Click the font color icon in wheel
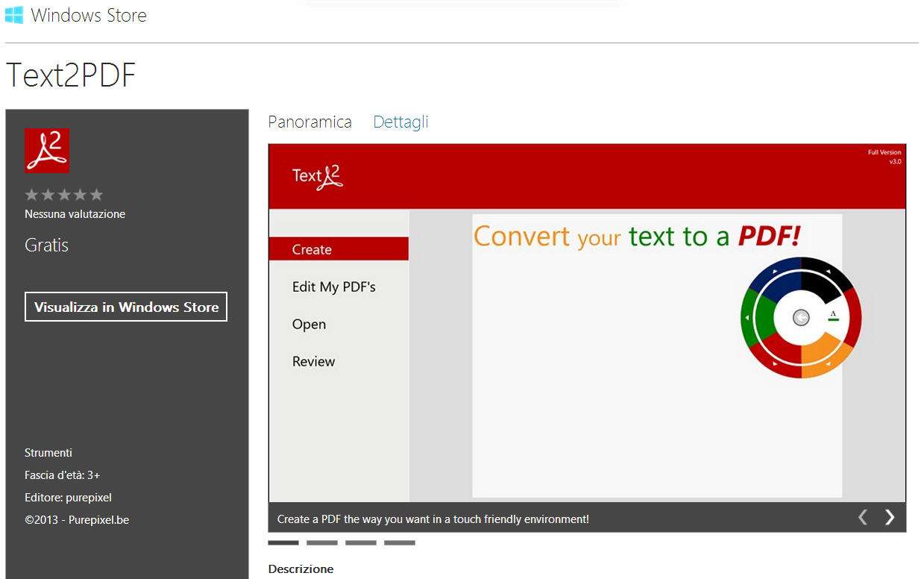 pyautogui.click(x=833, y=316)
